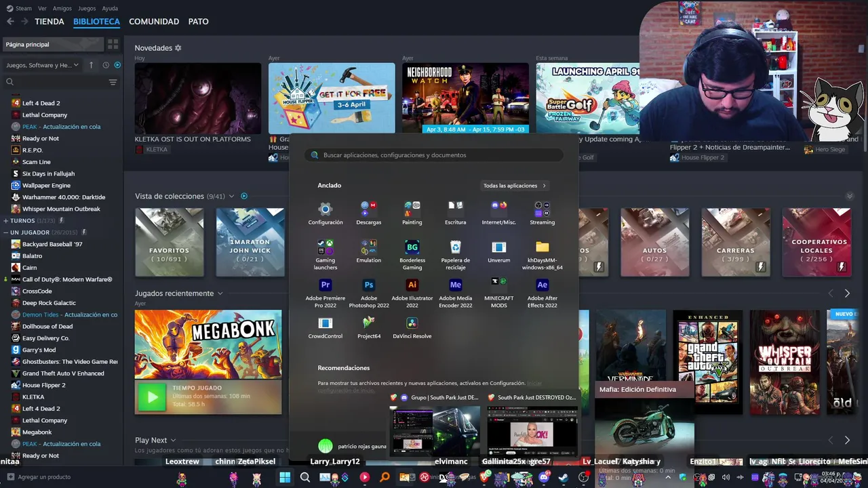Click Windows Start button on taskbar
The image size is (868, 488).
[285, 478]
